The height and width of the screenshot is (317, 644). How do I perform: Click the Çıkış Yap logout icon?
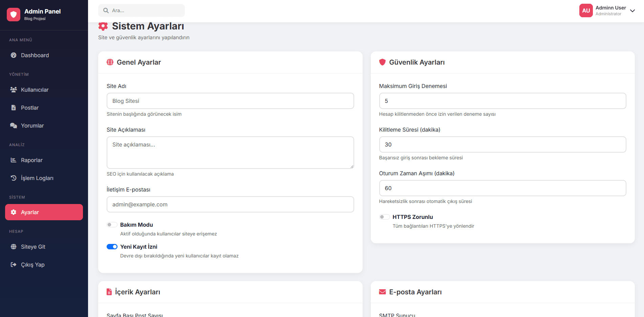14,264
